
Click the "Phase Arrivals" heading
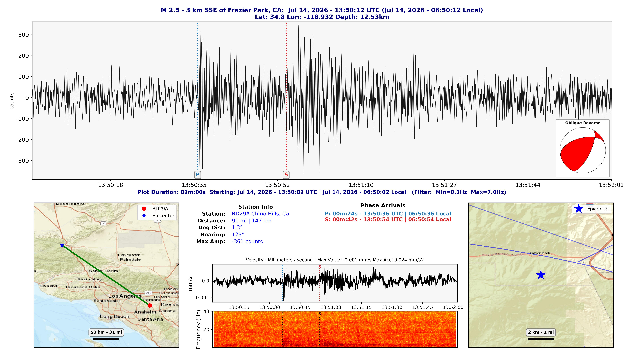pos(383,206)
